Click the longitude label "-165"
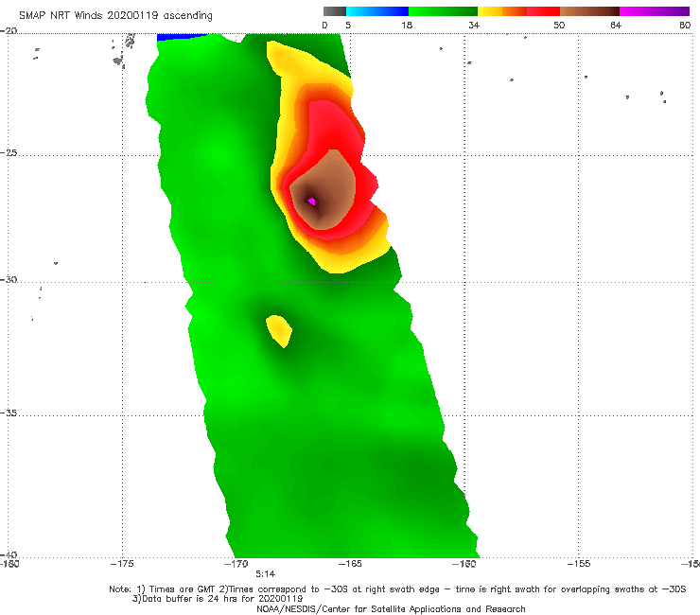The width and height of the screenshot is (700, 615). click(350, 564)
